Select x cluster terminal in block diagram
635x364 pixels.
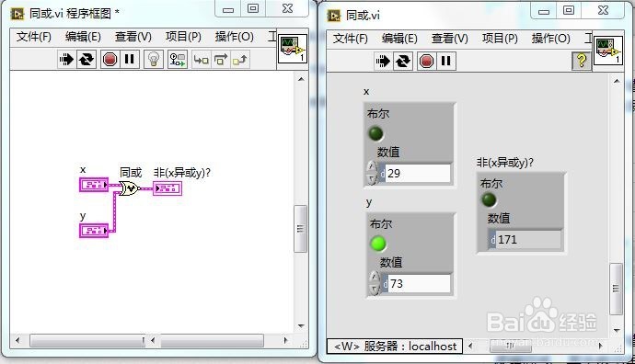(94, 185)
